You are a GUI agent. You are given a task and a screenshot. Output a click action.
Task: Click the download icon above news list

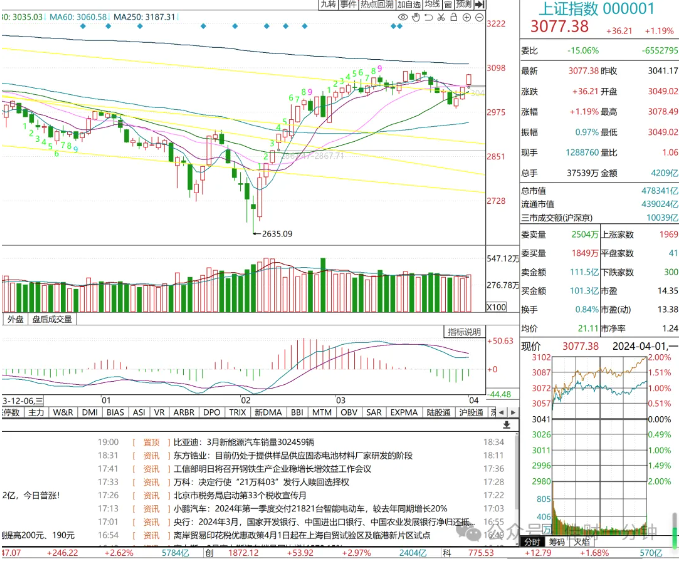tap(506, 425)
